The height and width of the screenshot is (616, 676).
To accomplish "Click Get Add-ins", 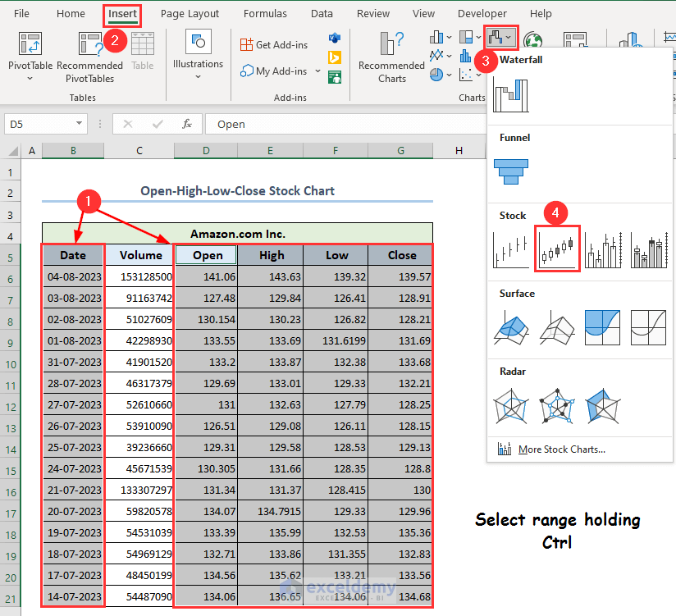I will 274,45.
